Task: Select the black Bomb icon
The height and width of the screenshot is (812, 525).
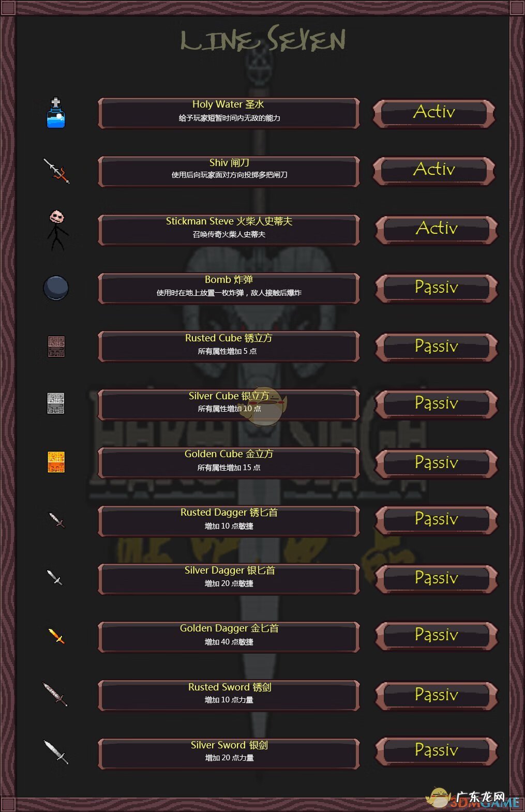Action: [56, 288]
